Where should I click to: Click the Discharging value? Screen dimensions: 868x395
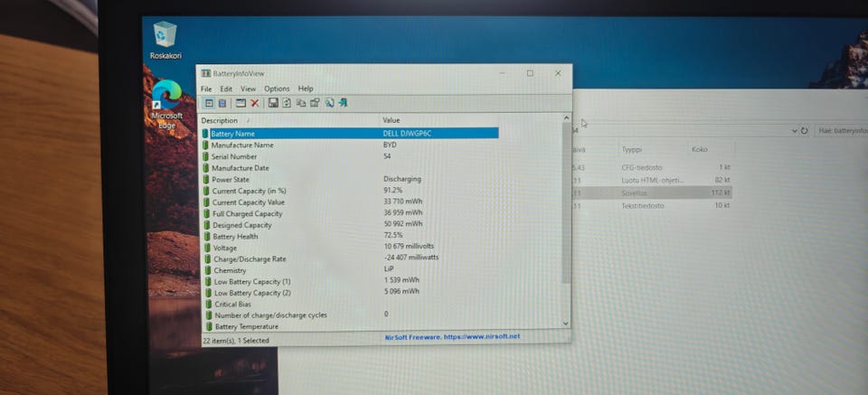(401, 179)
